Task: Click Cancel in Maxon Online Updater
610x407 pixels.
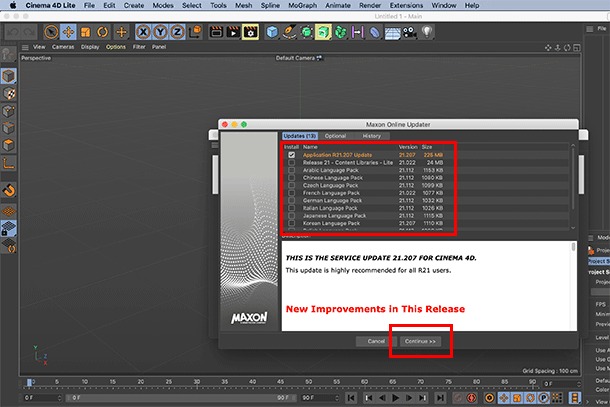Action: point(376,341)
